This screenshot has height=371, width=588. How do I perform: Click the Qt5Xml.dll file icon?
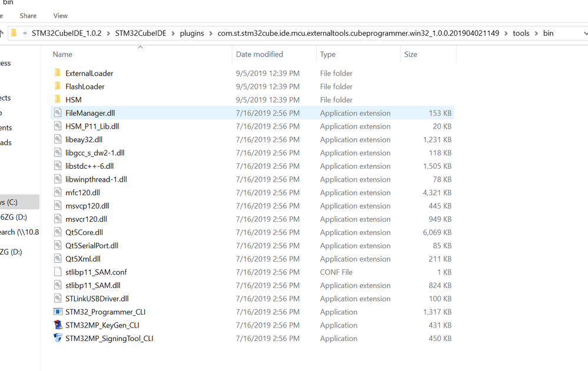[x=58, y=259]
